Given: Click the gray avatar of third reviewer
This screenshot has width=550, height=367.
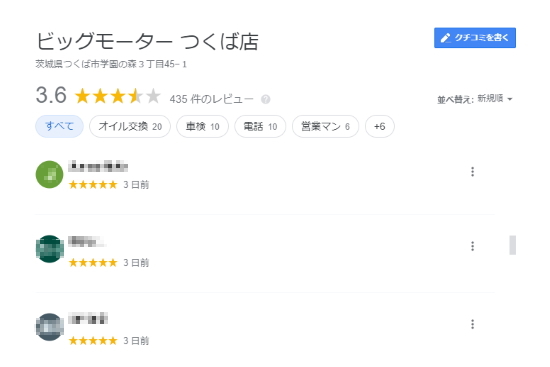Looking at the screenshot, I should [x=49, y=327].
